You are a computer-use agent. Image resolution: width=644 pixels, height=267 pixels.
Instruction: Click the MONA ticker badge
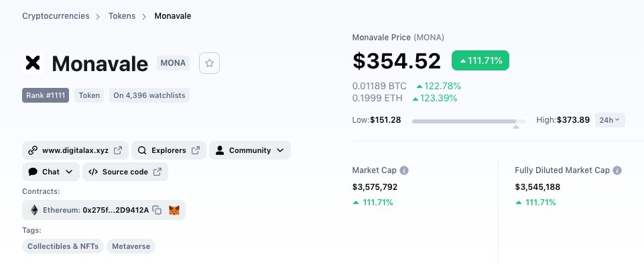pos(173,63)
